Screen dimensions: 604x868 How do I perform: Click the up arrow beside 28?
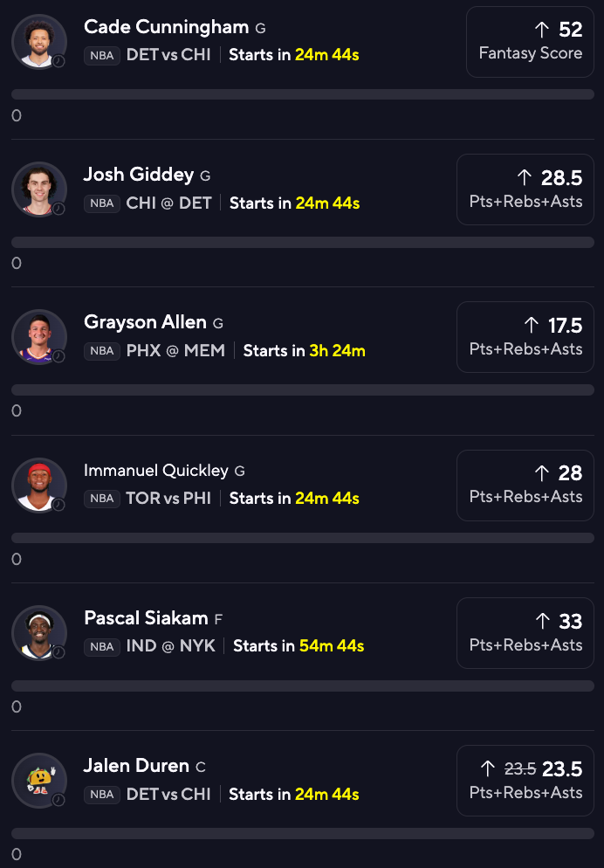542,473
